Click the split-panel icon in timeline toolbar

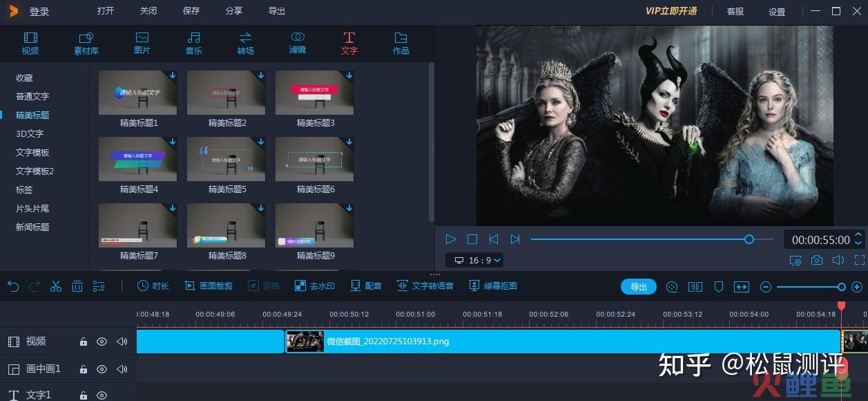pos(695,287)
